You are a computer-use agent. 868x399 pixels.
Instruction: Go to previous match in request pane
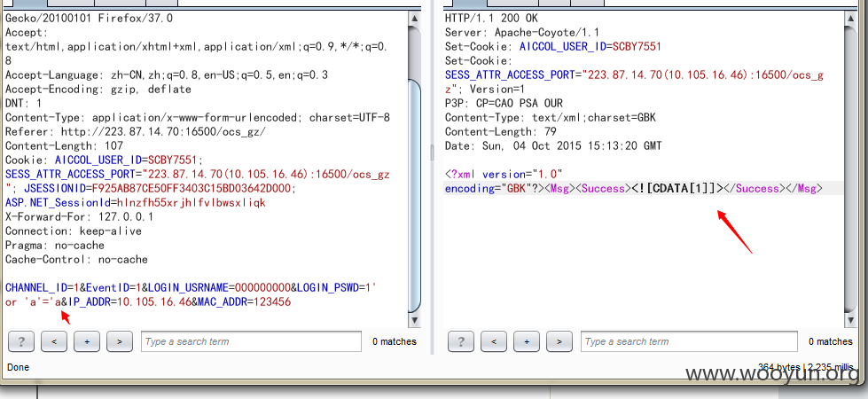click(x=54, y=341)
